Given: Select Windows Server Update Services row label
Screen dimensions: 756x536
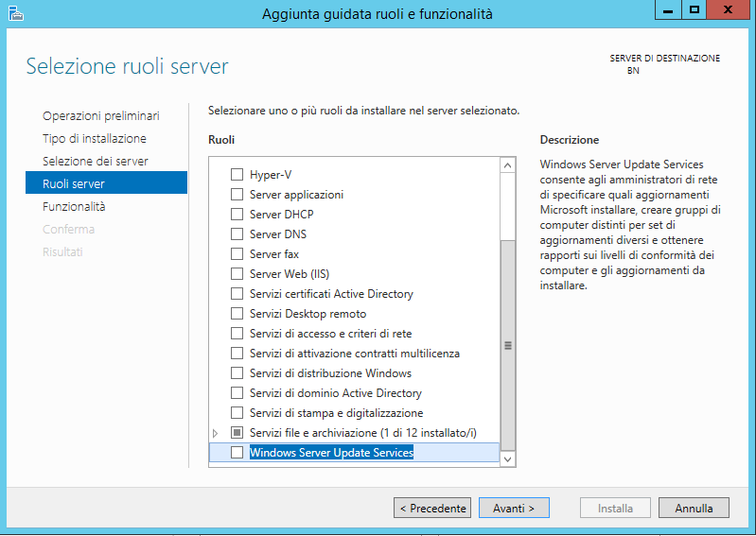Looking at the screenshot, I should pyautogui.click(x=332, y=453).
